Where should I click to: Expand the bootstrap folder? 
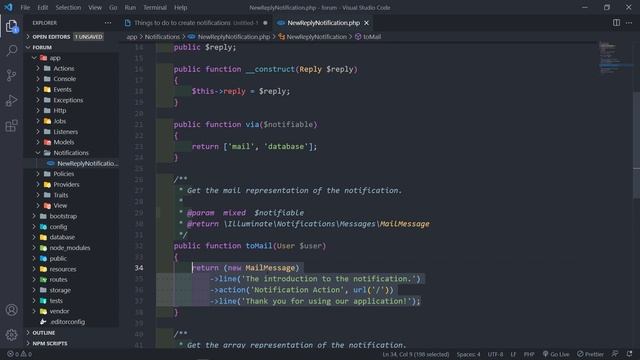click(x=71, y=216)
